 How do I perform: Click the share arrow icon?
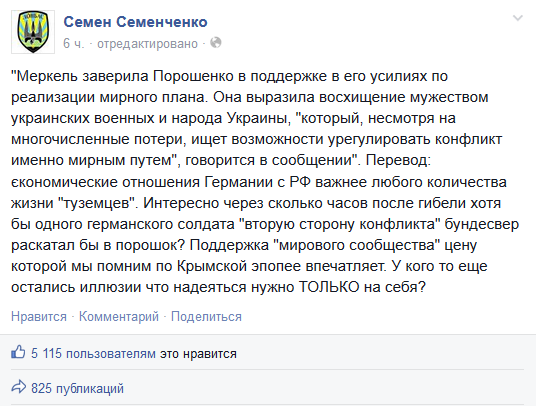(18, 387)
